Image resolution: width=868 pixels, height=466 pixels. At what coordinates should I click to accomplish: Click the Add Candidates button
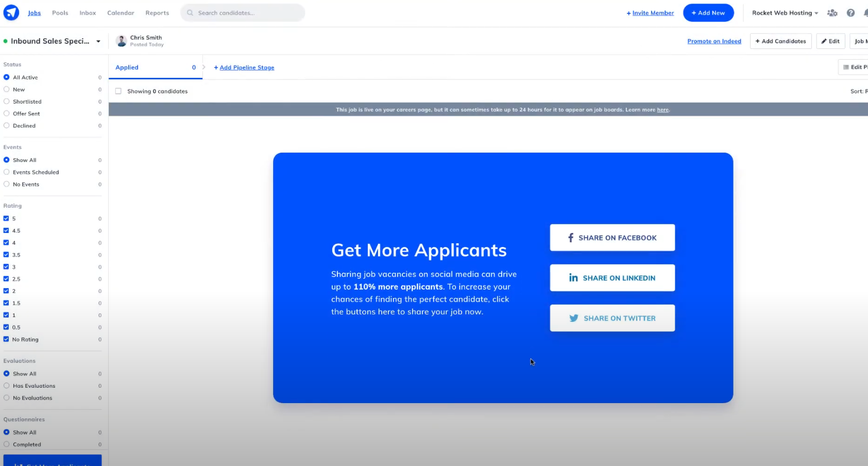coord(780,41)
